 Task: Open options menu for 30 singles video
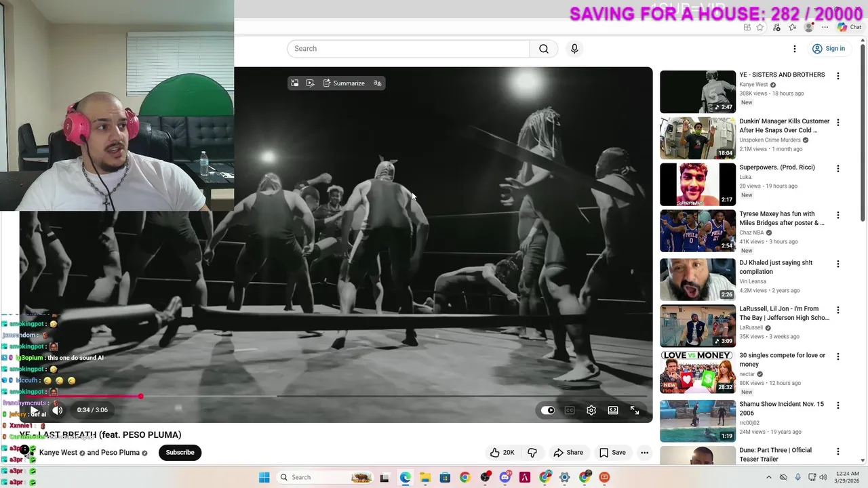[837, 357]
